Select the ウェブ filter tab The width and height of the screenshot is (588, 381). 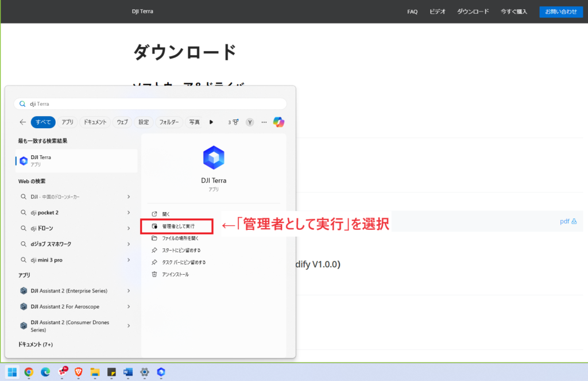tap(122, 122)
